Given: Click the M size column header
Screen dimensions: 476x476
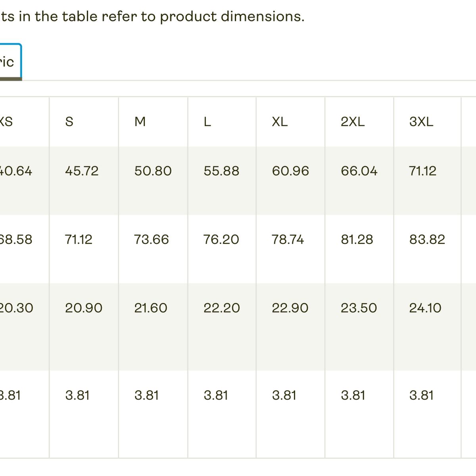Looking at the screenshot, I should point(140,121).
